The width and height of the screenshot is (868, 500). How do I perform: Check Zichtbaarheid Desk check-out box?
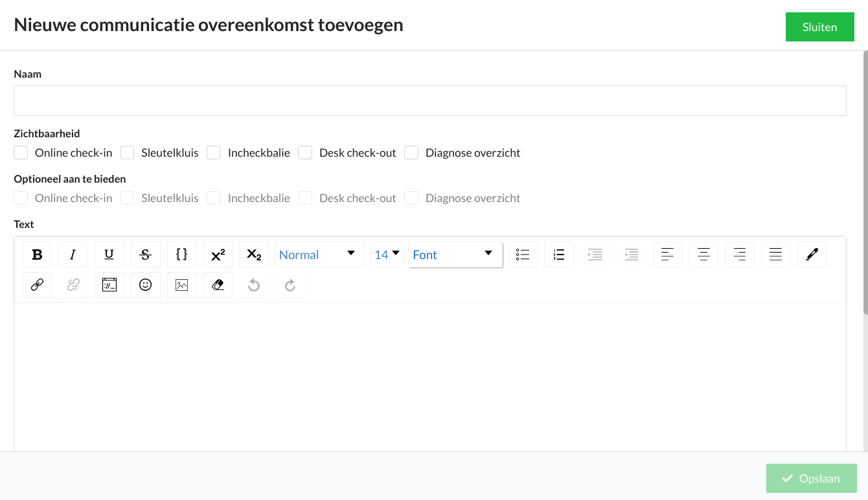(305, 153)
